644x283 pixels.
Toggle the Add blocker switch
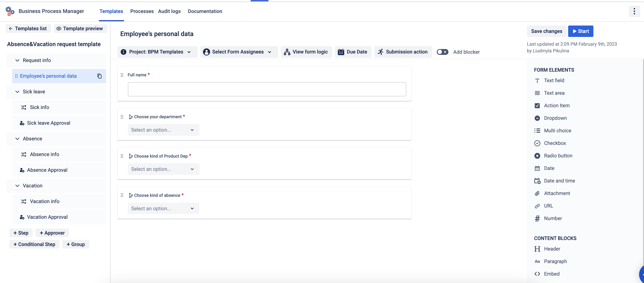pyautogui.click(x=442, y=52)
